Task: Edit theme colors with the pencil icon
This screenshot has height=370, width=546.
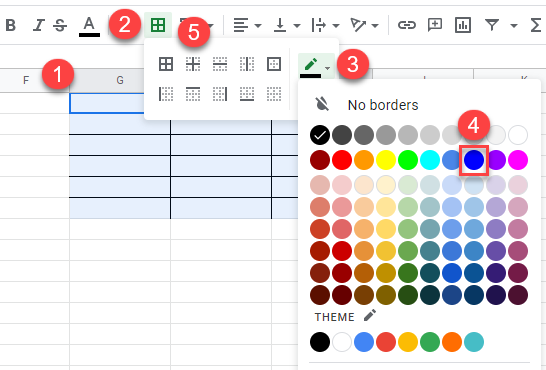Action: point(370,315)
